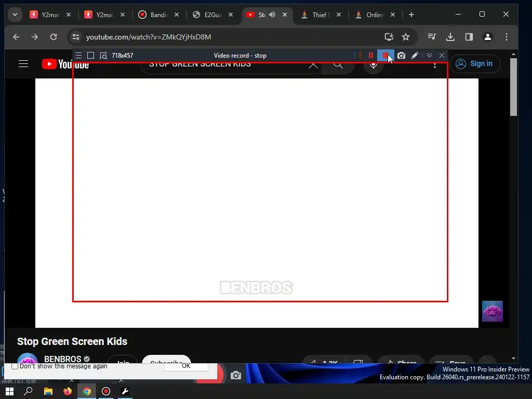The image size is (532, 399).
Task: Open the Windows Start menu
Action: [9, 391]
